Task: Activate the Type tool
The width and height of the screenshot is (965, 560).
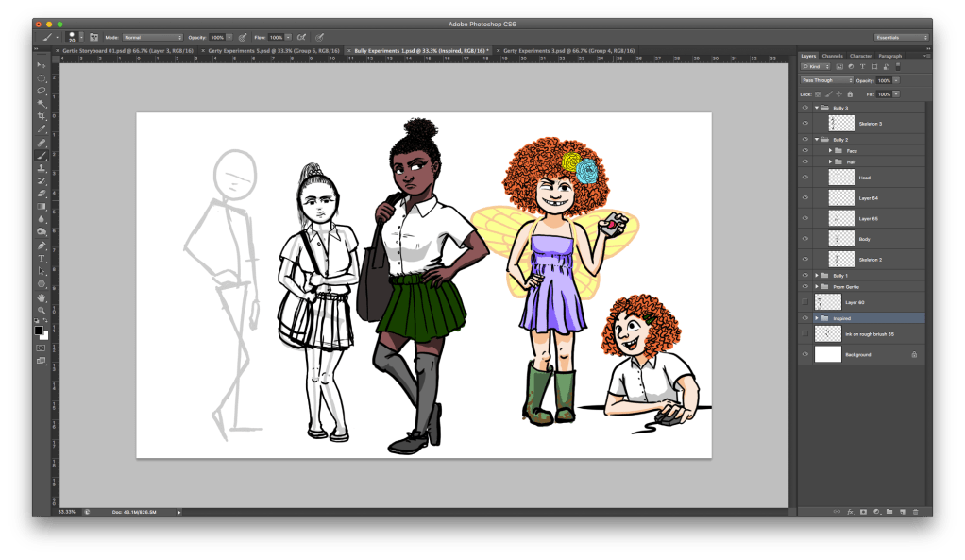Action: [42, 258]
